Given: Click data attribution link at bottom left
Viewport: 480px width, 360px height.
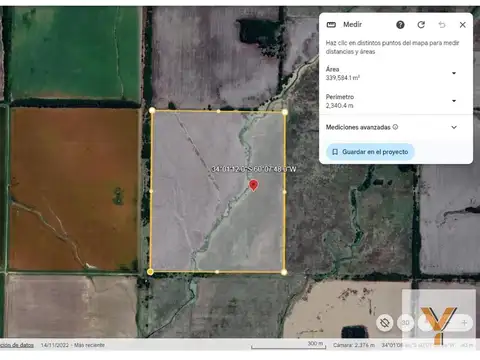Looking at the screenshot, I should click(17, 345).
